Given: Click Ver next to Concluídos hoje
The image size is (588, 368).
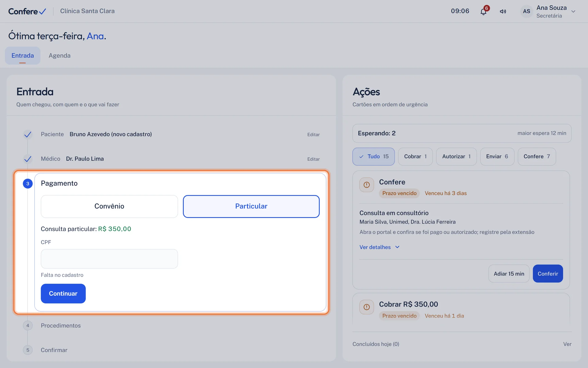Looking at the screenshot, I should point(567,344).
